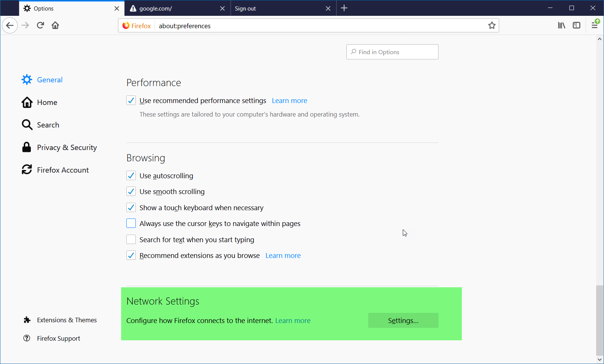Click the Privacy & Security lock icon
This screenshot has width=604, height=364.
pos(26,147)
